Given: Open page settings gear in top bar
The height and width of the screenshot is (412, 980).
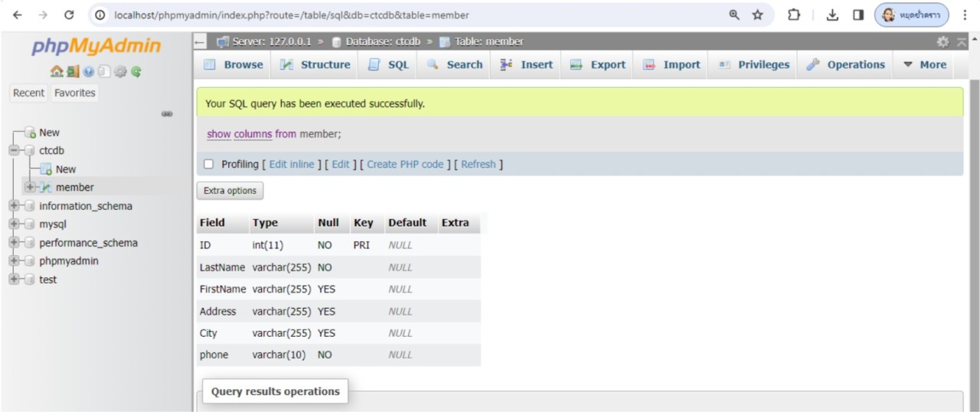Looking at the screenshot, I should click(x=942, y=42).
